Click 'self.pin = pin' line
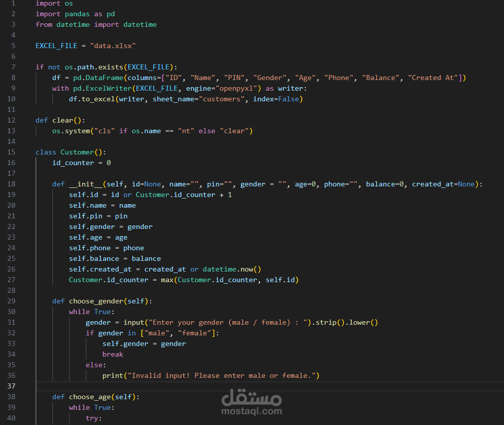This screenshot has width=504, height=425. [x=98, y=216]
